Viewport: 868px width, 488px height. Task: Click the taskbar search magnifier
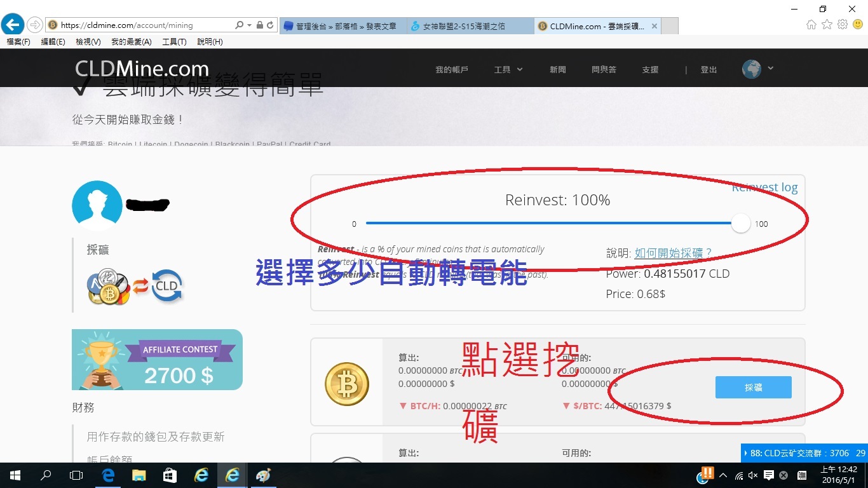(x=46, y=475)
